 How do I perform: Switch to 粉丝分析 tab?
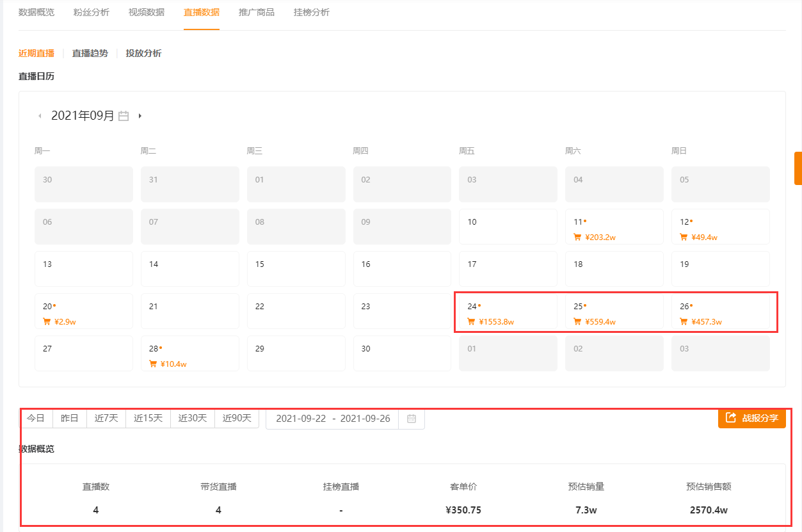[92, 12]
